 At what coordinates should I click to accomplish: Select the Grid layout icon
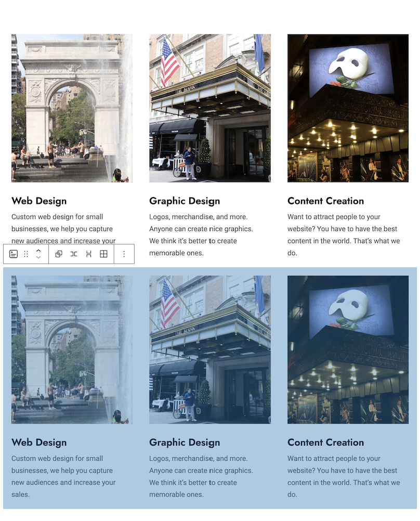coord(103,254)
